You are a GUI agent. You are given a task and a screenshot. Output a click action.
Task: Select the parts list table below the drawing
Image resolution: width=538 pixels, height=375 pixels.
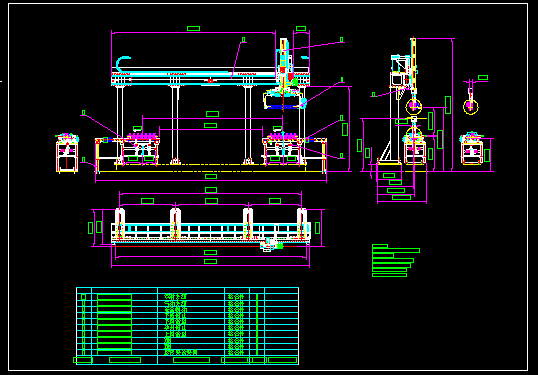[187, 326]
